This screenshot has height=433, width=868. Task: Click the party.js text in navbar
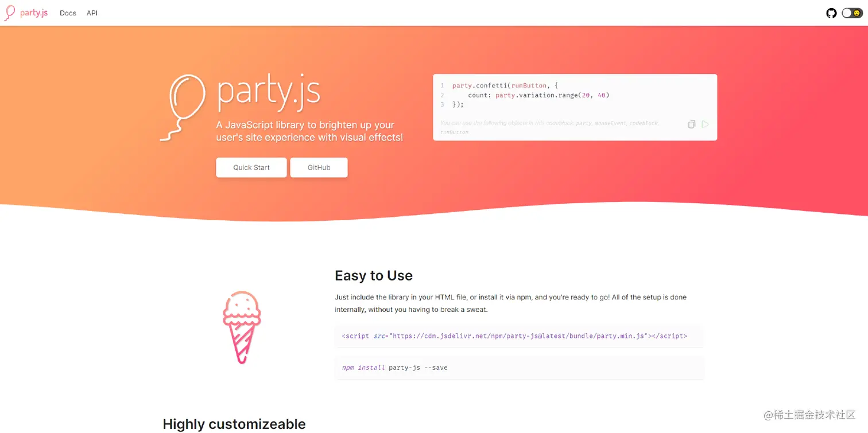pyautogui.click(x=34, y=13)
